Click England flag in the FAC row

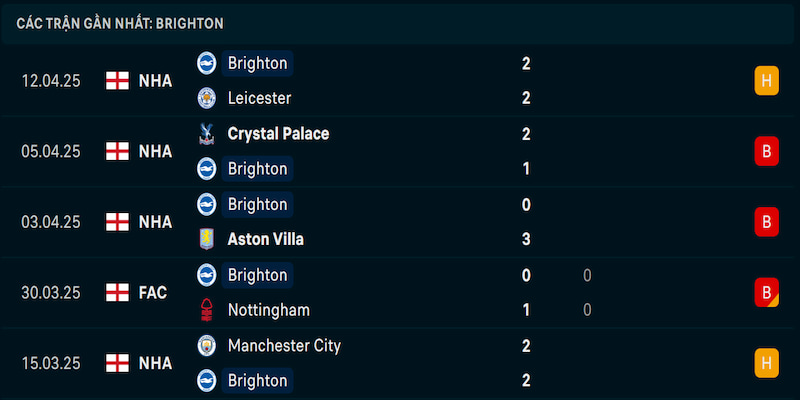[x=117, y=292]
